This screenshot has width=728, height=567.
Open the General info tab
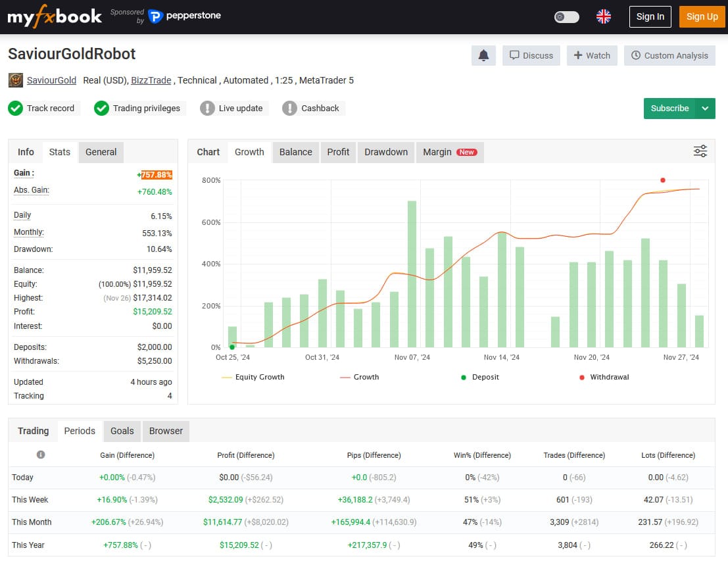(x=101, y=152)
